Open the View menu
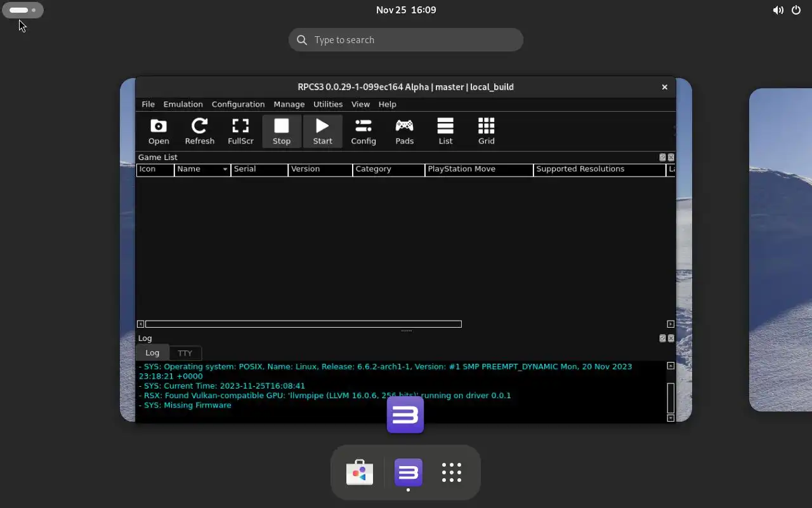Viewport: 812px width, 508px height. 360,104
